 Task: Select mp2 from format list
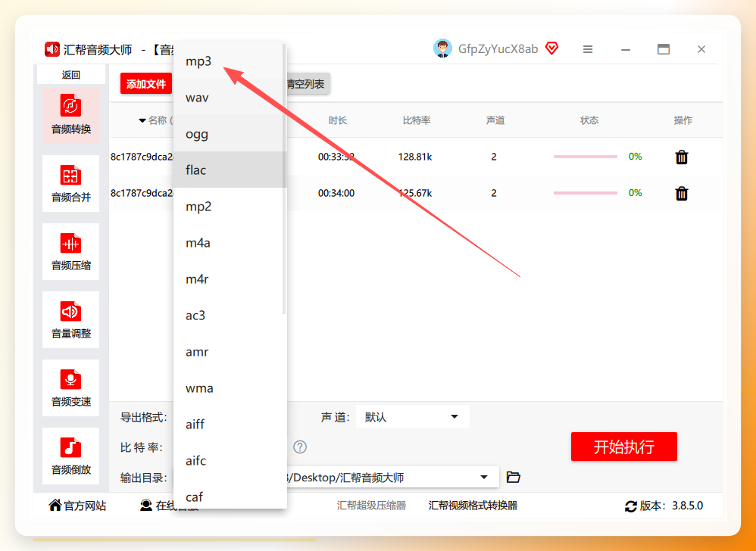click(230, 206)
